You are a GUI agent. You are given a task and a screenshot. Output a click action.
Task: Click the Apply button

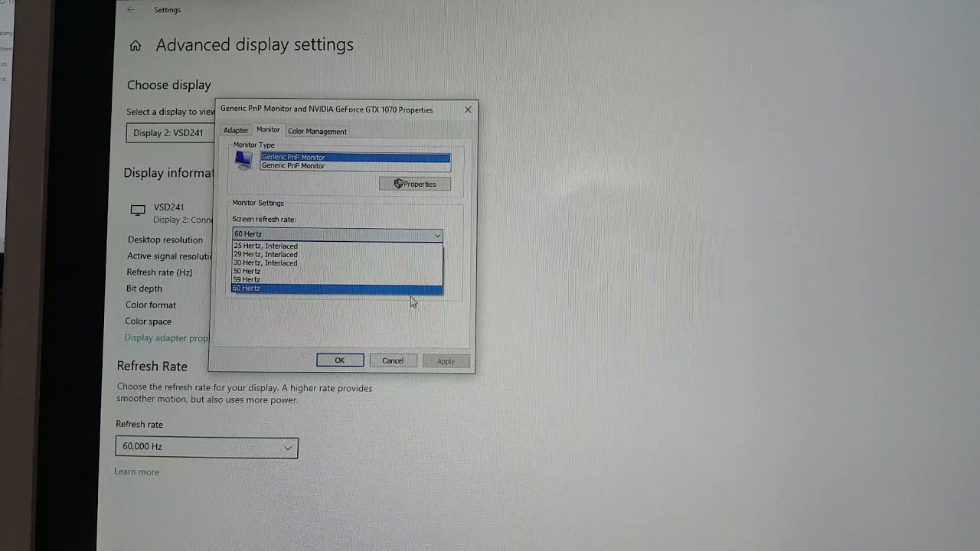(446, 361)
